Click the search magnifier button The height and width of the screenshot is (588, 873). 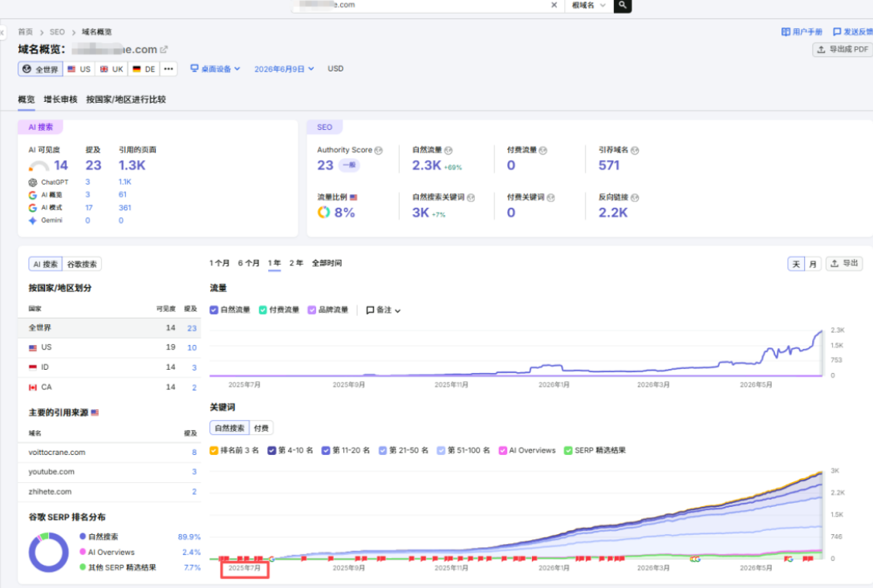tap(623, 5)
